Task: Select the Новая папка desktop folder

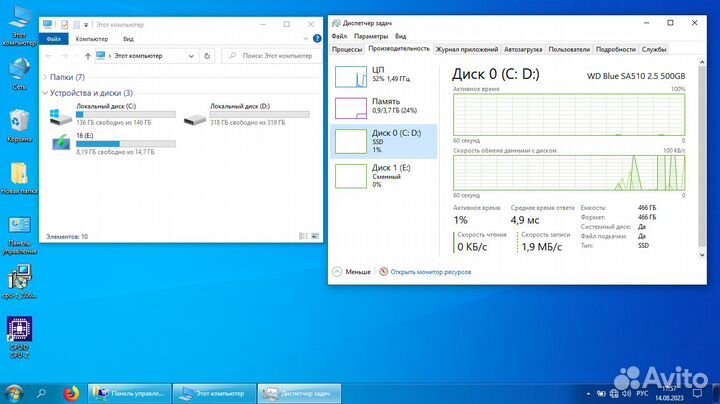Action: pos(19,178)
